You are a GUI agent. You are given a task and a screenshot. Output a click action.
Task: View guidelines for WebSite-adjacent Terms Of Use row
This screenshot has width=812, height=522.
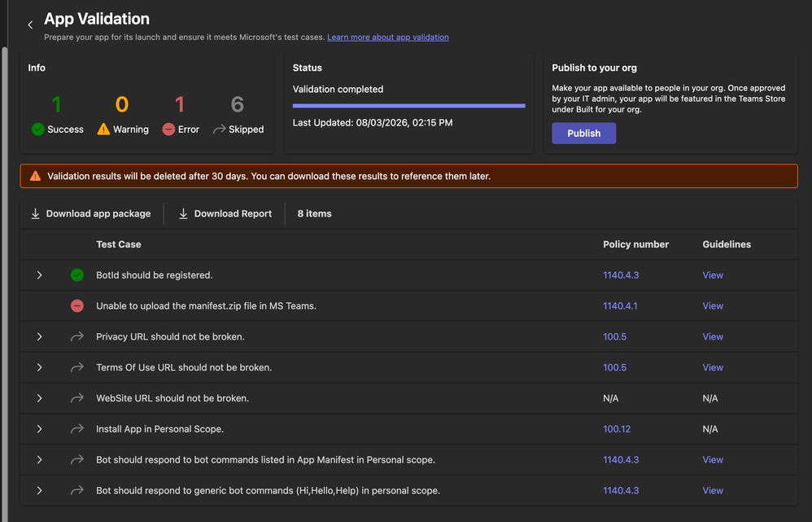coord(713,367)
